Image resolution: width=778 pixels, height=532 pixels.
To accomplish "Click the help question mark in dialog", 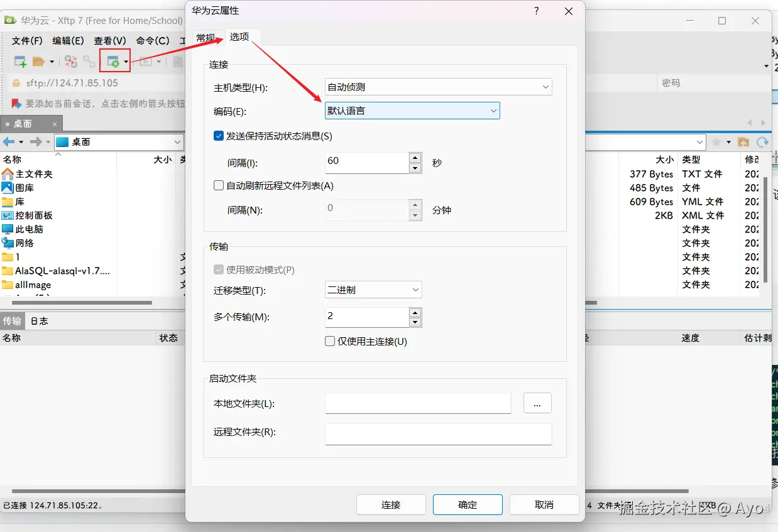I will click(x=537, y=11).
